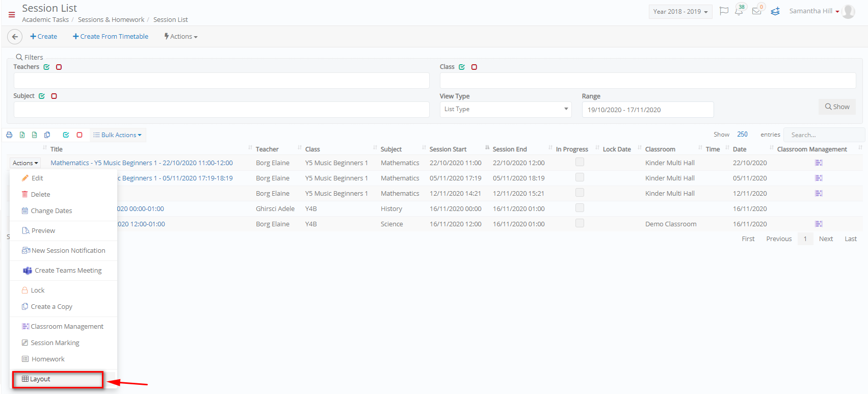Viewport: 868px width, 394px height.
Task: Toggle In Progress checkbox for History session
Action: click(580, 208)
